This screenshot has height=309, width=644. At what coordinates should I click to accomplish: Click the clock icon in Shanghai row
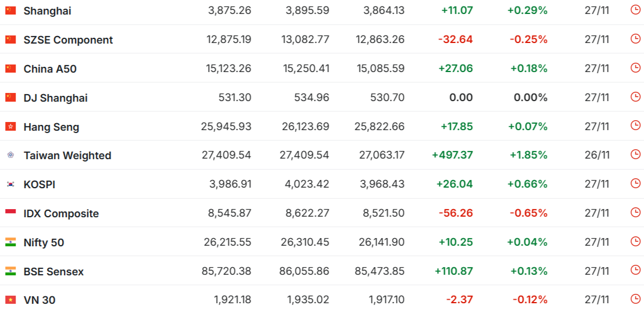tap(635, 10)
